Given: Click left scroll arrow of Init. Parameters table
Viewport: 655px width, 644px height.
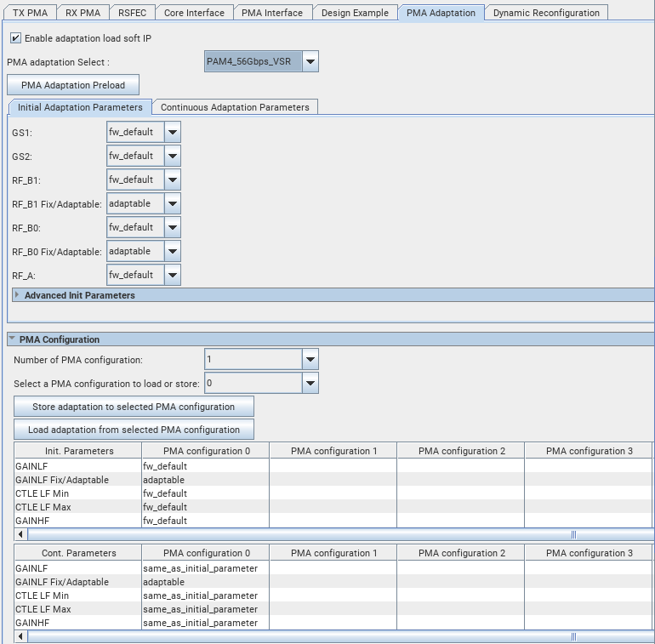Looking at the screenshot, I should 20,534.
